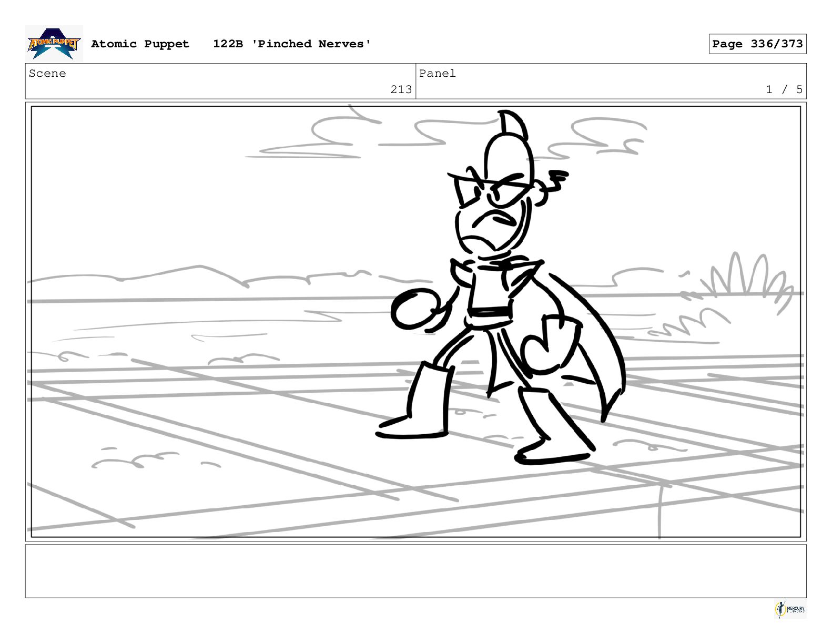Click the Mercury Filmworks logo

pos(790,609)
